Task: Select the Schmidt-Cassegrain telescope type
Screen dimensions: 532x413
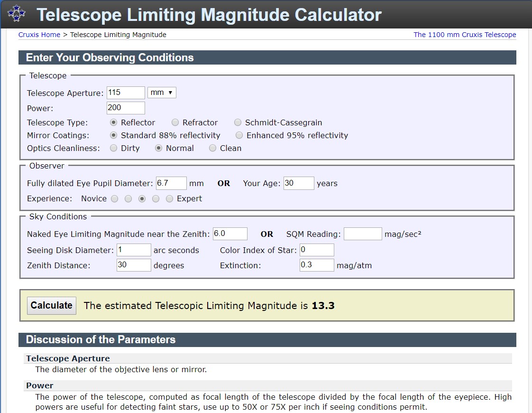Action: click(238, 122)
